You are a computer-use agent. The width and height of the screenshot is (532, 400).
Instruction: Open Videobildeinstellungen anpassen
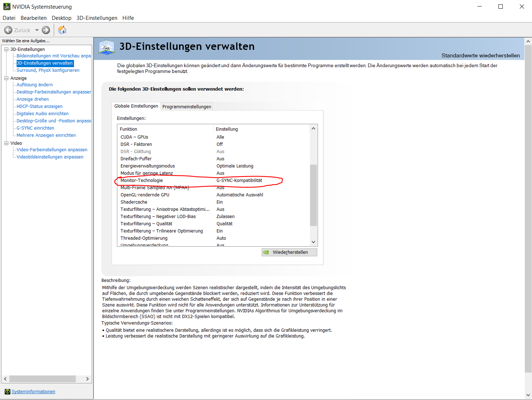click(x=50, y=157)
